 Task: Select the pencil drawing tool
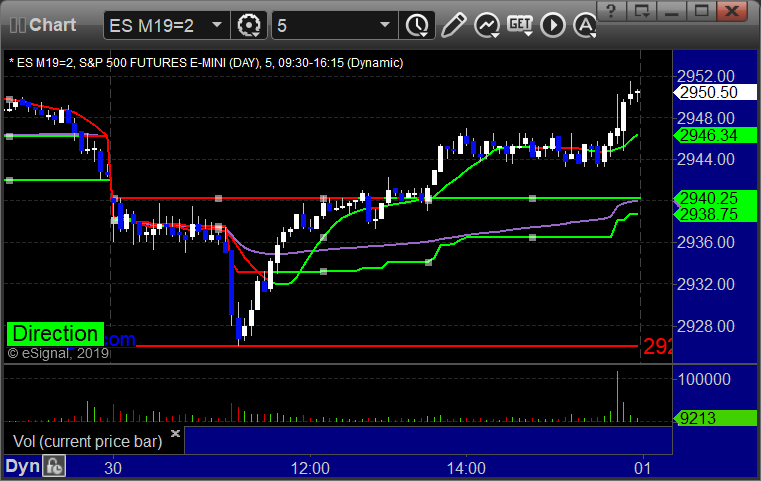pyautogui.click(x=453, y=25)
